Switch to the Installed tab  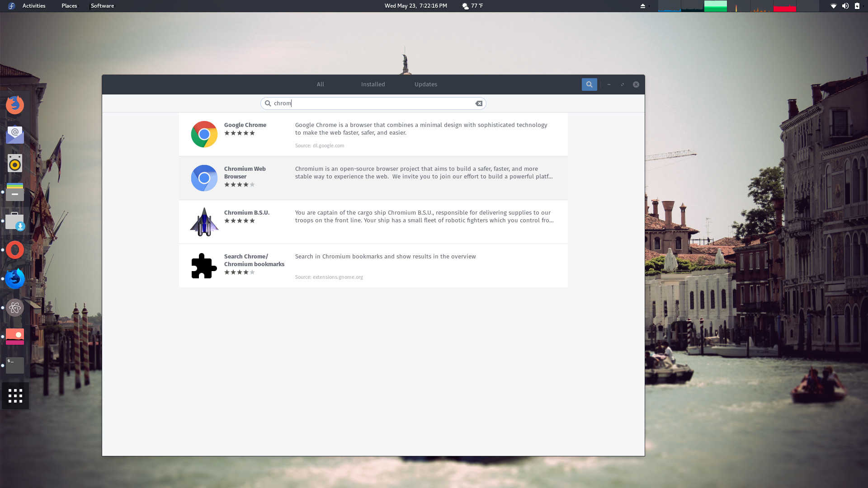pyautogui.click(x=373, y=84)
